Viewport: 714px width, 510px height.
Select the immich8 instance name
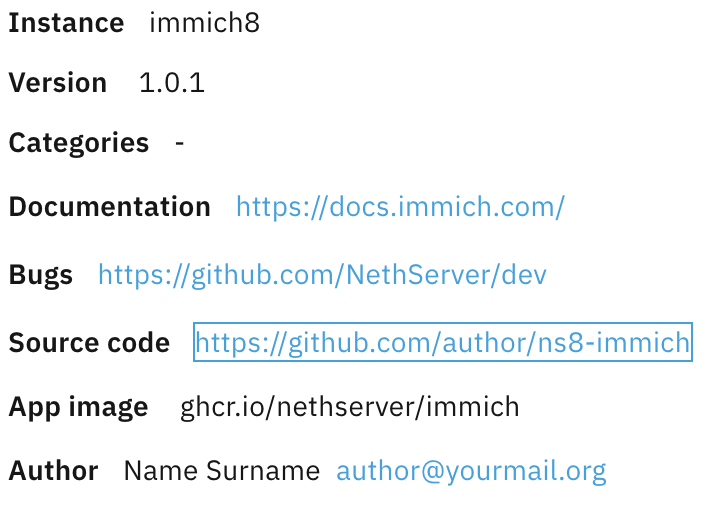tap(204, 23)
